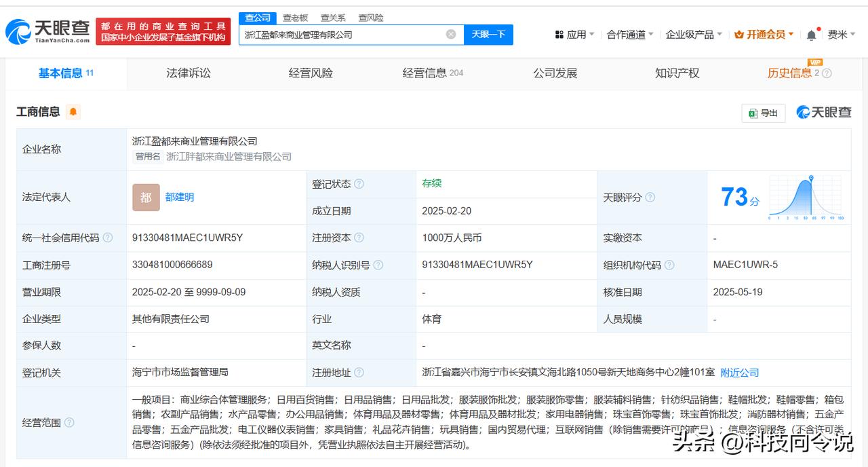
Task: Open the 都建明 legal representative link
Action: [179, 198]
